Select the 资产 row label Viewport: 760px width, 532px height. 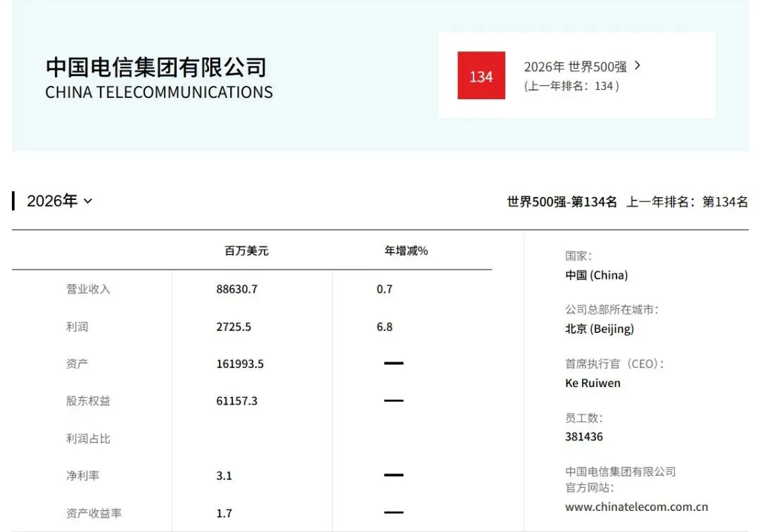point(77,363)
